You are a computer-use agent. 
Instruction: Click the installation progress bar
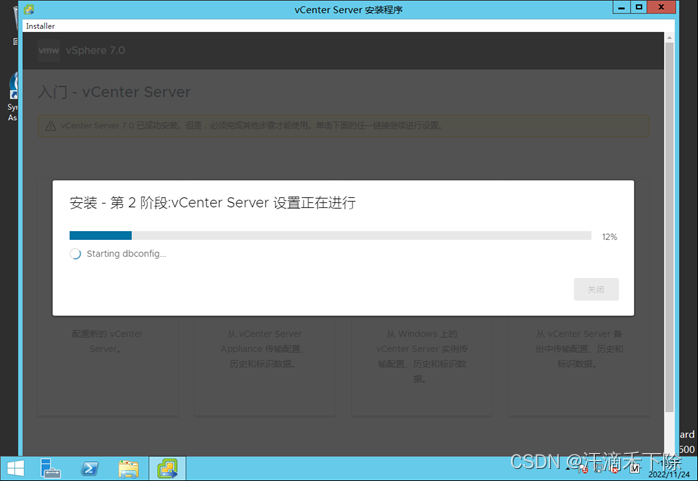pos(330,235)
